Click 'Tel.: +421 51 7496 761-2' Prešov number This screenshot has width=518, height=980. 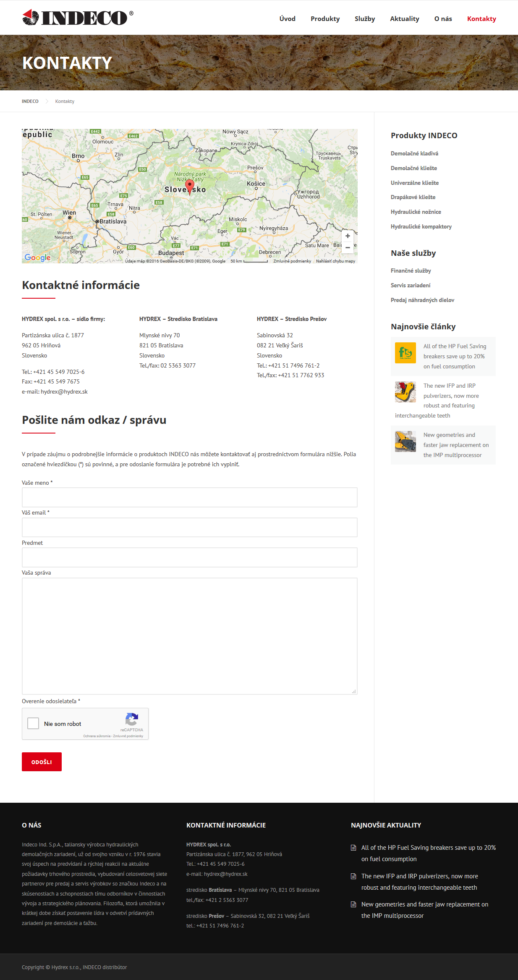tap(288, 365)
